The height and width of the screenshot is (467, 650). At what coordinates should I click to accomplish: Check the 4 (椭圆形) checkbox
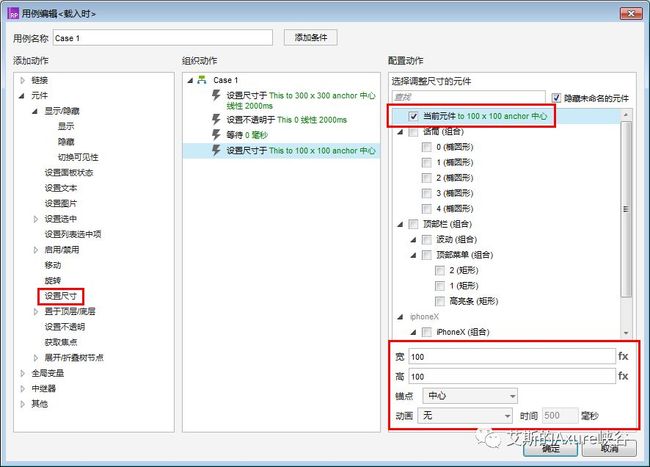427,208
